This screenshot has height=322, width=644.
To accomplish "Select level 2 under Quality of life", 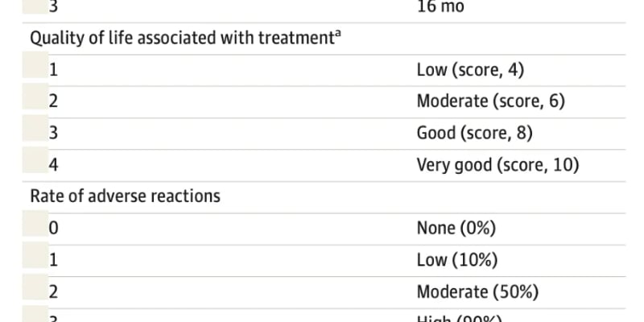I will point(53,101).
